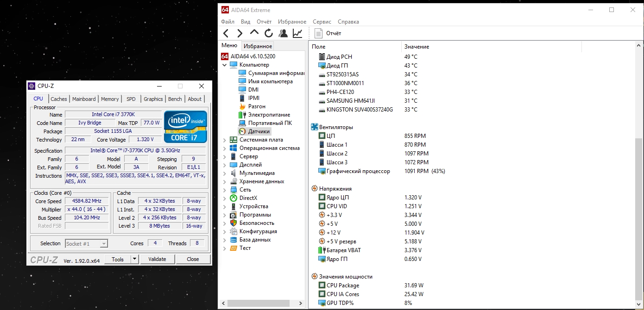
Task: Click the Validate button in CPU-Z
Action: tap(157, 259)
